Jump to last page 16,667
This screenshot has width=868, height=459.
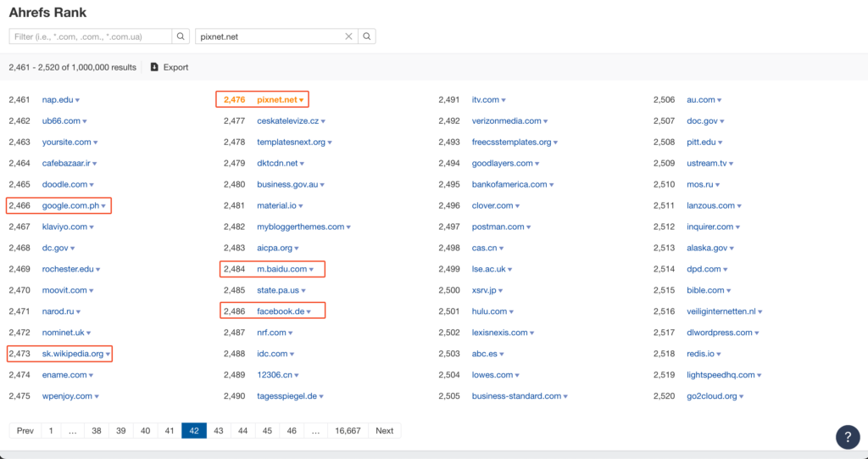(348, 431)
